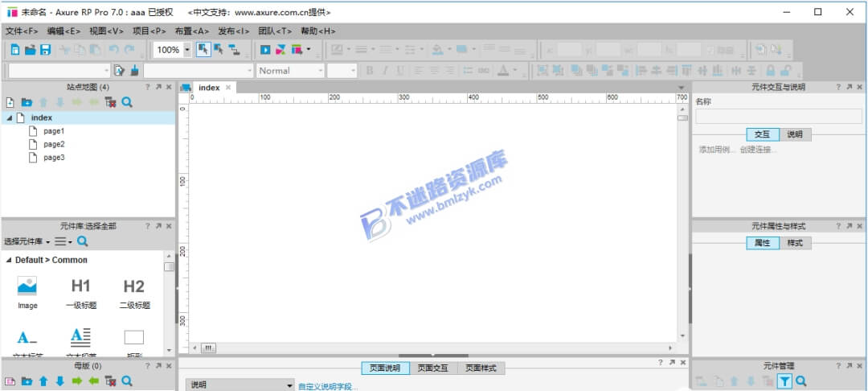Screen dimensions: 868x391
Task: Indent master with green right arrow
Action: coord(77,381)
